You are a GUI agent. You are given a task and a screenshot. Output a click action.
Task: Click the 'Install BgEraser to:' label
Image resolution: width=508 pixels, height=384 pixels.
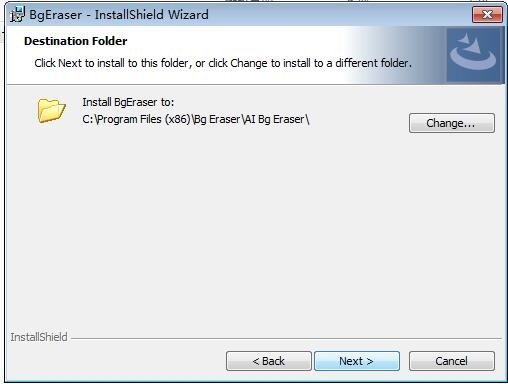pos(128,102)
